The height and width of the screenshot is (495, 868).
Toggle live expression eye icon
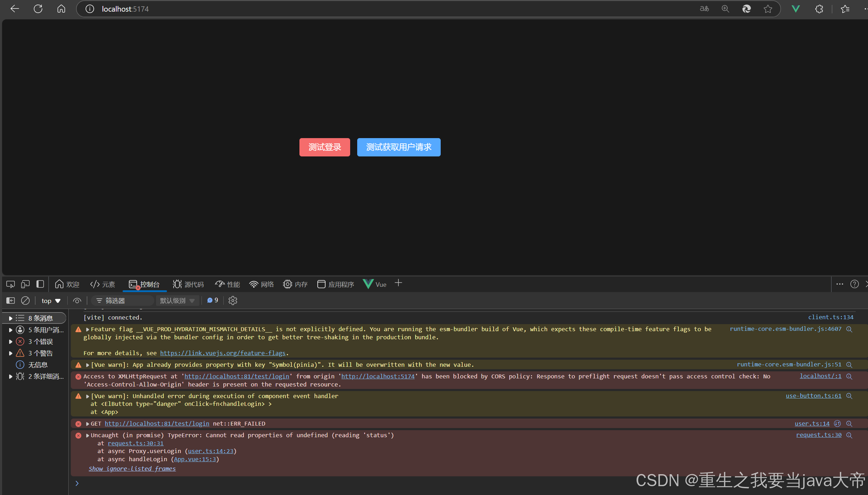(x=77, y=301)
